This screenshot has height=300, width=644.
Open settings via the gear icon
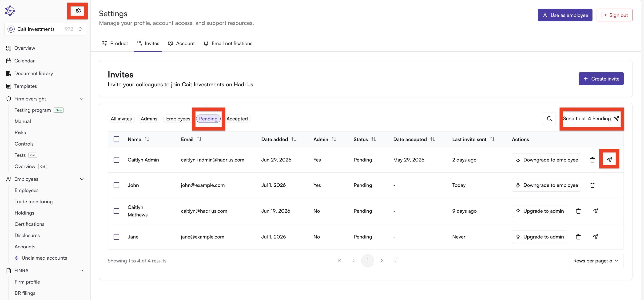(78, 11)
